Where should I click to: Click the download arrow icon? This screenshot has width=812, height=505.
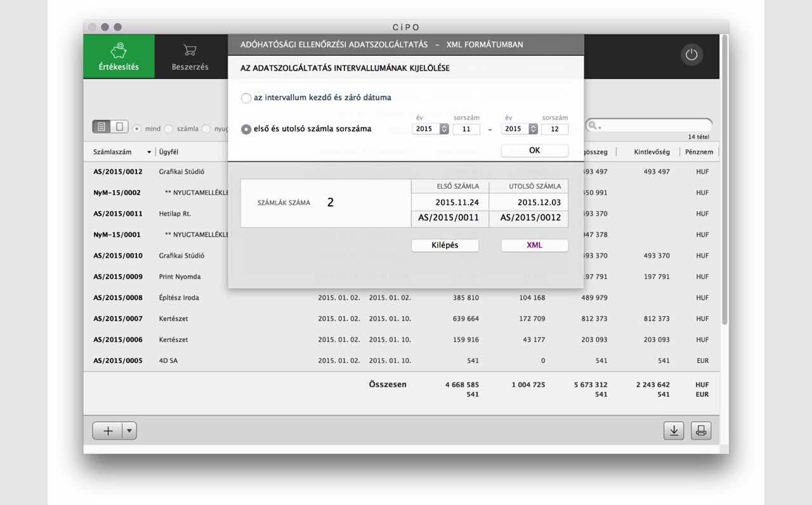(674, 431)
